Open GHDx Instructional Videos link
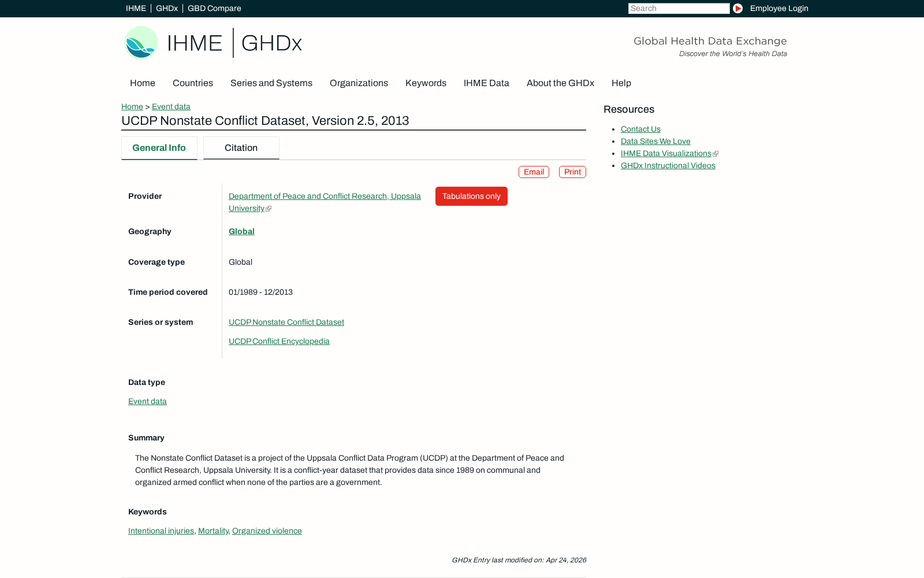Screen dimensions: 924x578 668,165
